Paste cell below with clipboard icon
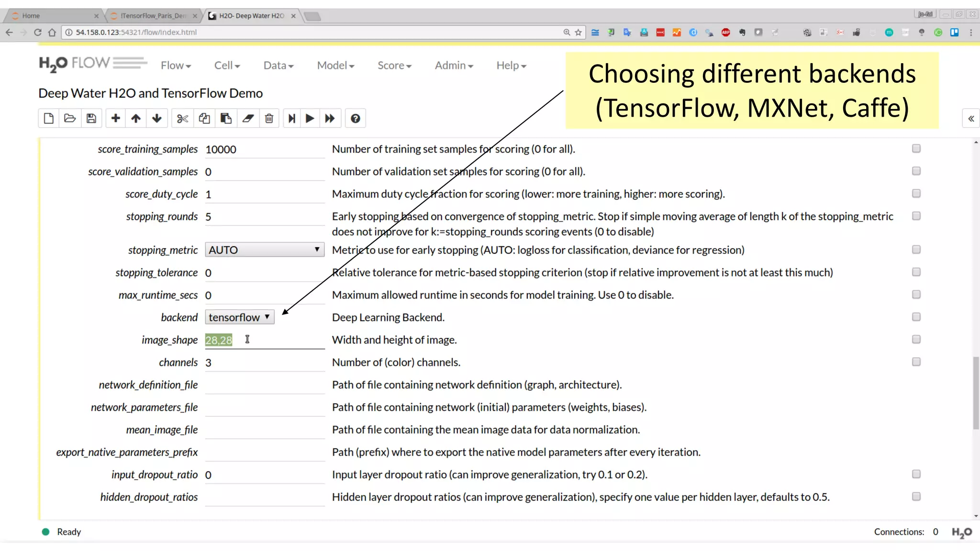Screen dimensions: 980x551 (x=226, y=119)
